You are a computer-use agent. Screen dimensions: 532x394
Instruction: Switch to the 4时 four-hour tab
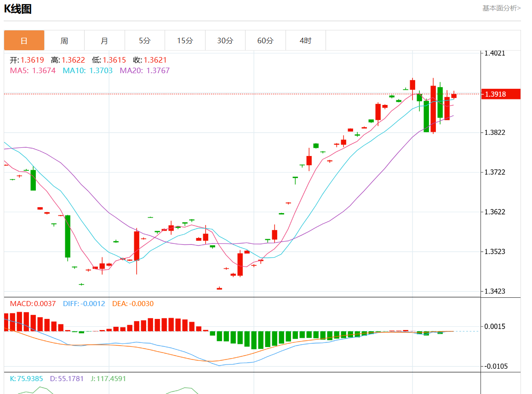tap(305, 41)
